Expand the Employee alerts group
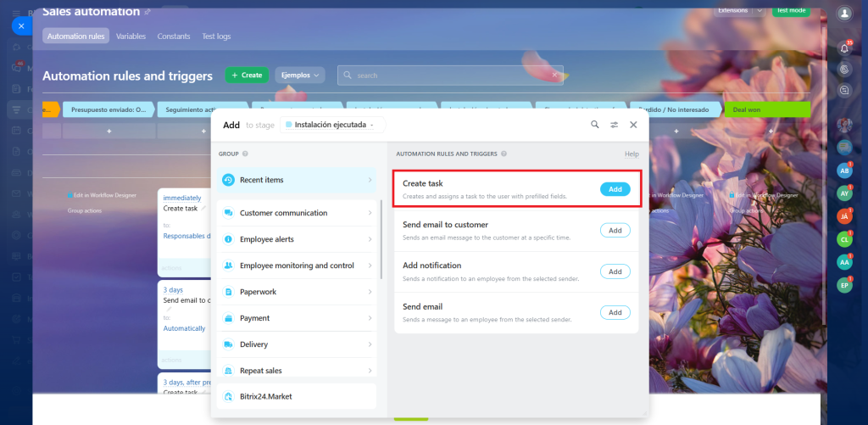868x425 pixels. click(x=296, y=240)
